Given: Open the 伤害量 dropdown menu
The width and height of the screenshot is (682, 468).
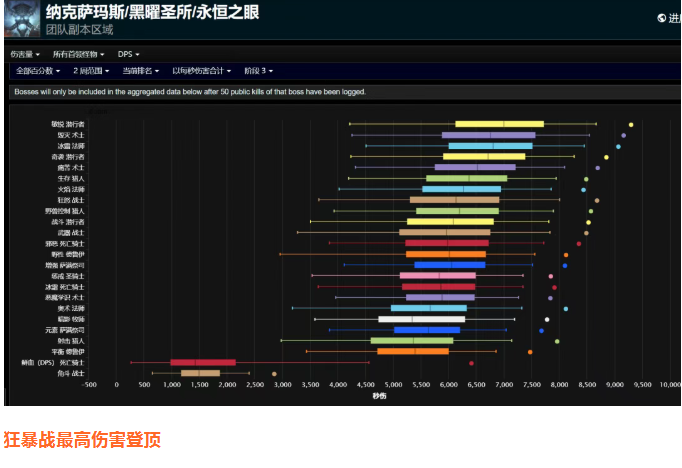Looking at the screenshot, I should (x=25, y=54).
